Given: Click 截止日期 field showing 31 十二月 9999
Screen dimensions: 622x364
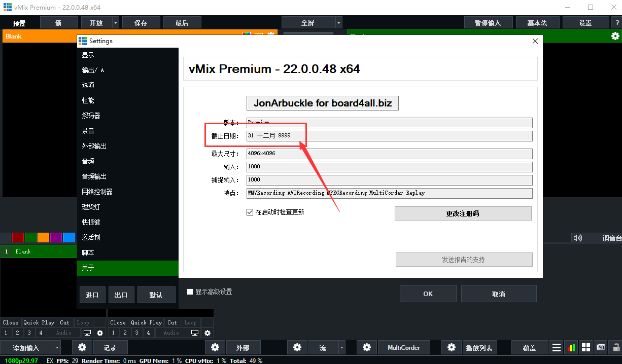Looking at the screenshot, I should click(x=390, y=136).
